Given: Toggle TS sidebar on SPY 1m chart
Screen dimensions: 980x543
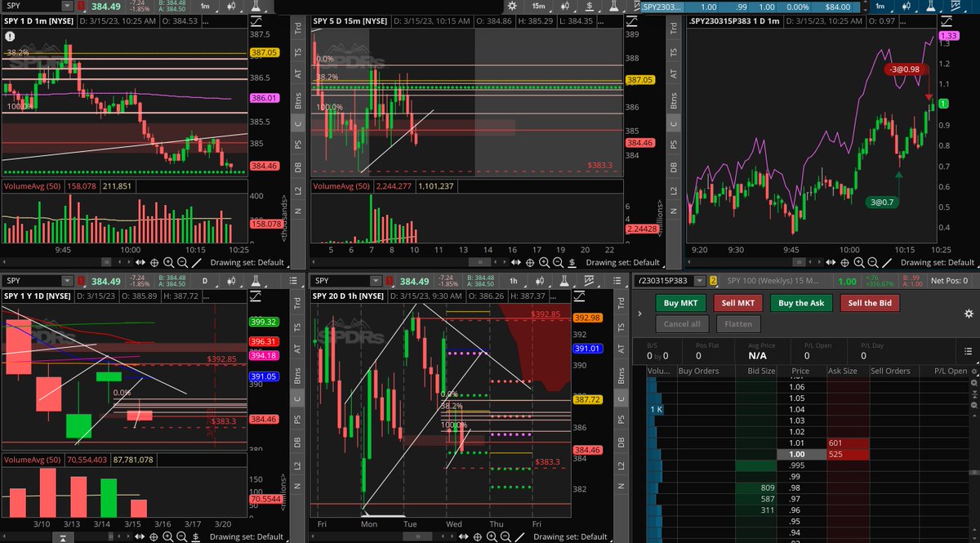Looking at the screenshot, I should [x=297, y=51].
